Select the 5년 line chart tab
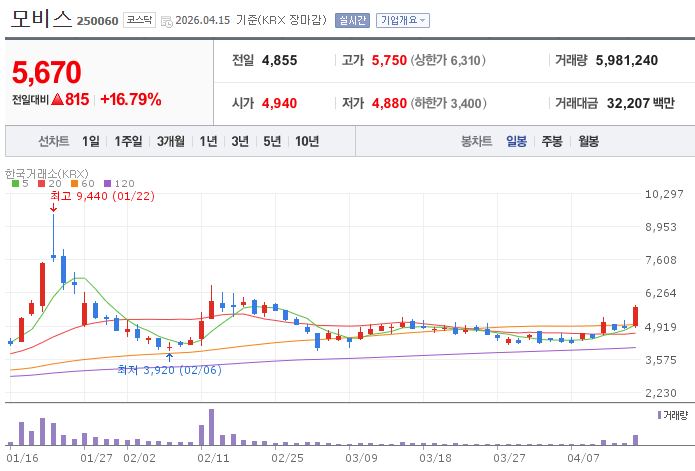Screen dimensions: 695x471 (272, 141)
